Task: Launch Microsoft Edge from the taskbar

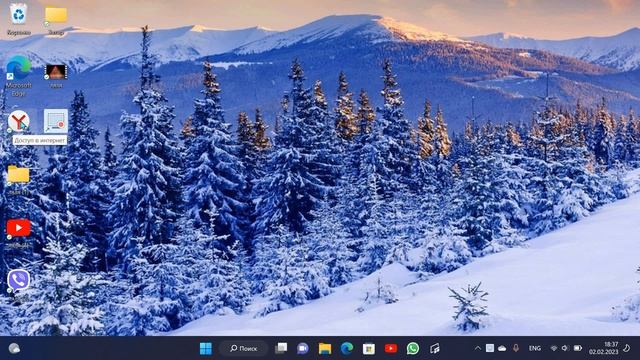Action: (347, 348)
